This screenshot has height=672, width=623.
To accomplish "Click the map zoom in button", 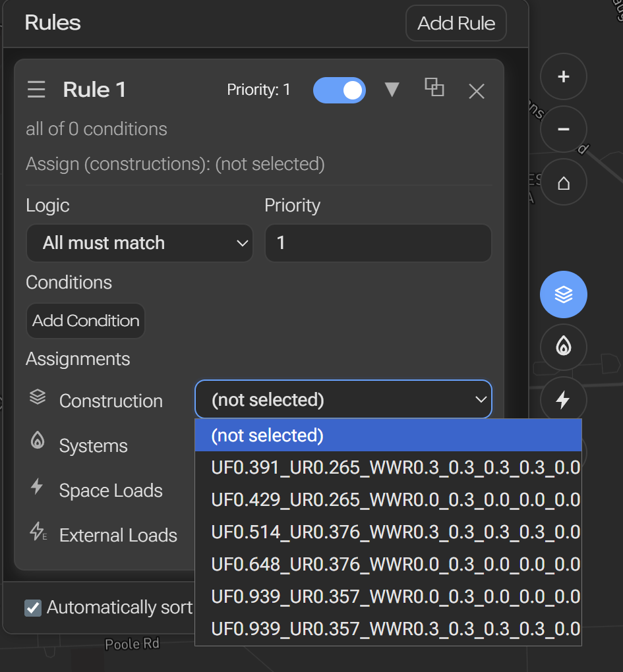I will click(x=563, y=77).
